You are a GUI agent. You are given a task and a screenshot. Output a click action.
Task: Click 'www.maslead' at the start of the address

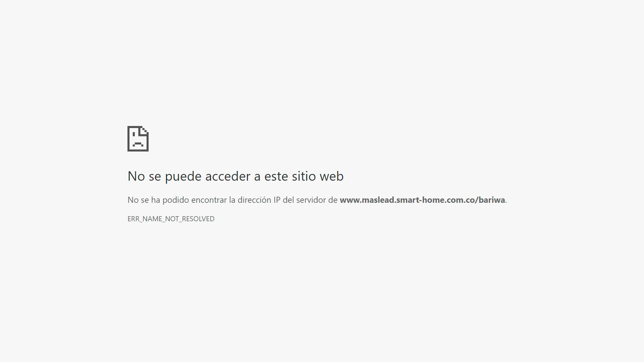[367, 200]
